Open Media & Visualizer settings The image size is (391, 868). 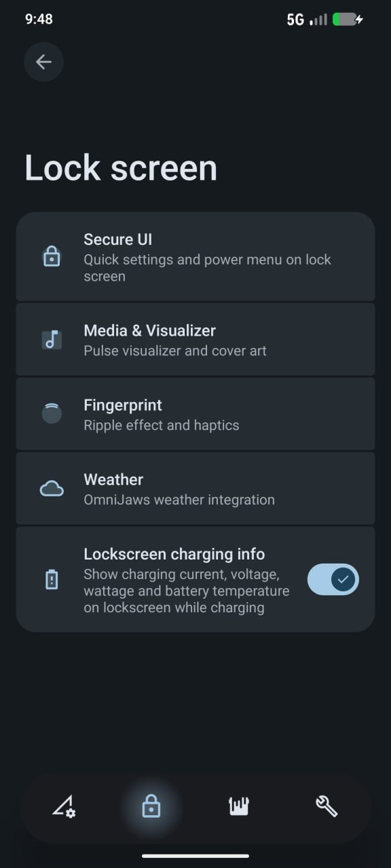(x=195, y=339)
